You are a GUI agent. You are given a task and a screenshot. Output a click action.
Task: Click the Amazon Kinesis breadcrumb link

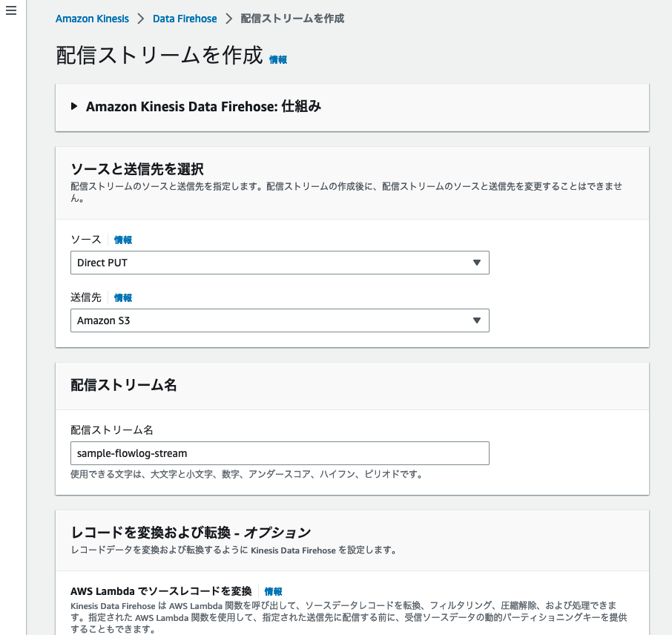pos(92,19)
